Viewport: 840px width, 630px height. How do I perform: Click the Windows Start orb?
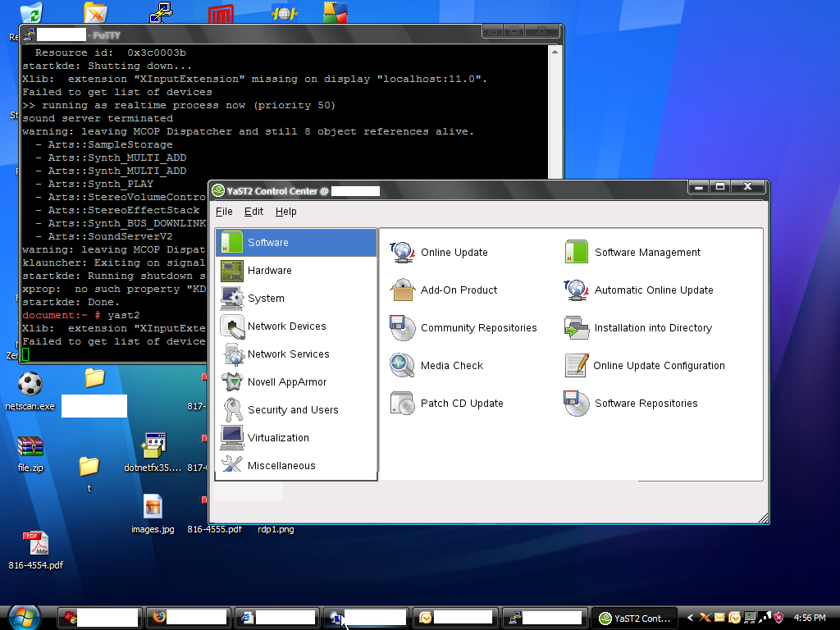click(24, 618)
